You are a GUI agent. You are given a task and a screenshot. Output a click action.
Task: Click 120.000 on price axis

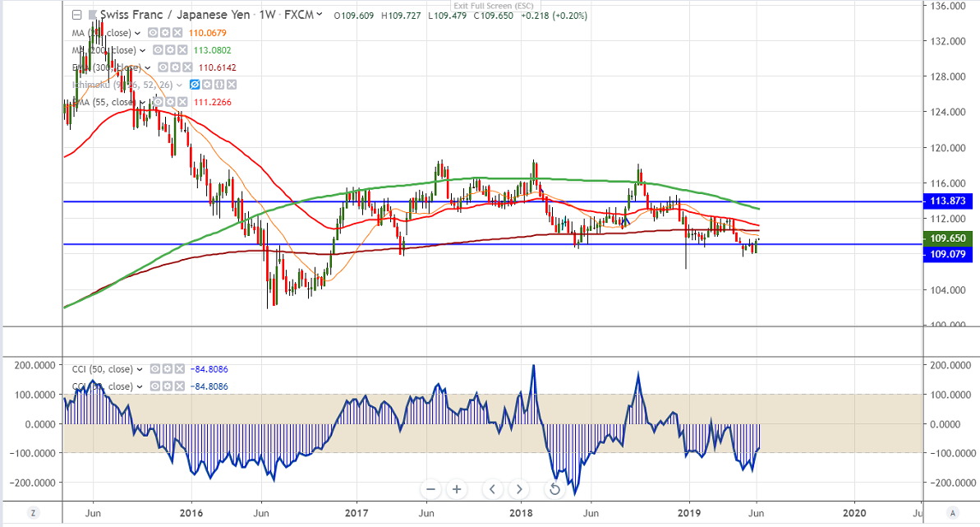coord(948,148)
